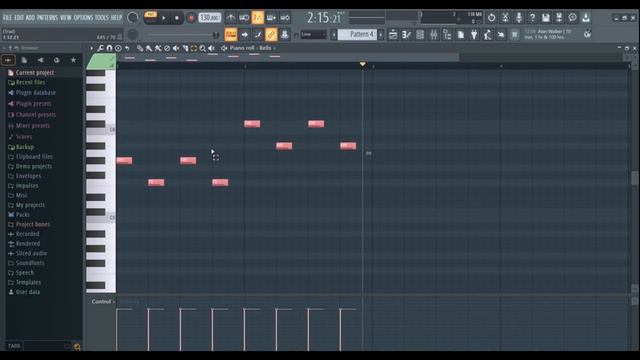
Task: Click the main pitch knob
Action: pyautogui.click(x=132, y=35)
